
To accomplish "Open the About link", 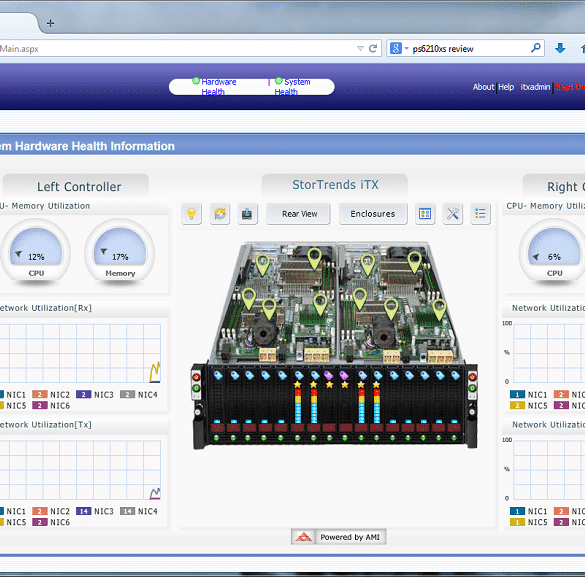I will [483, 87].
